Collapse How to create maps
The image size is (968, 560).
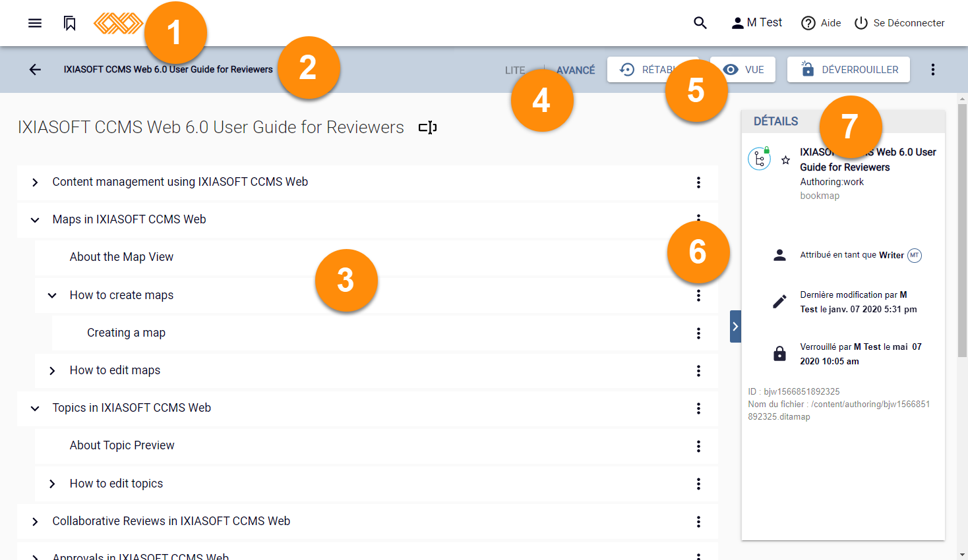[x=52, y=296]
